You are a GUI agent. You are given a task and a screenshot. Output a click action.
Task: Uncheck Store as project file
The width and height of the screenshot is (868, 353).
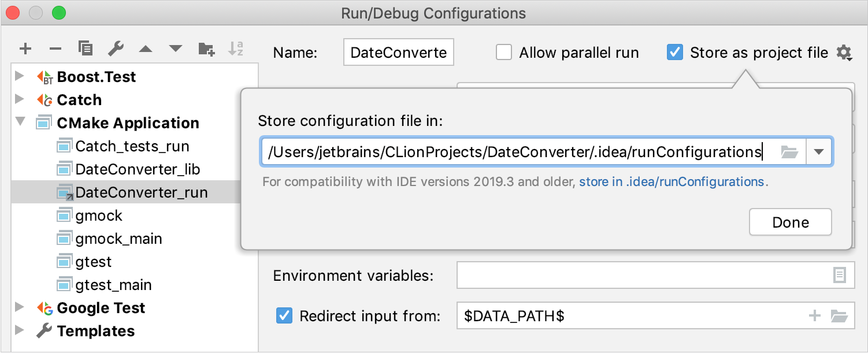coord(675,52)
